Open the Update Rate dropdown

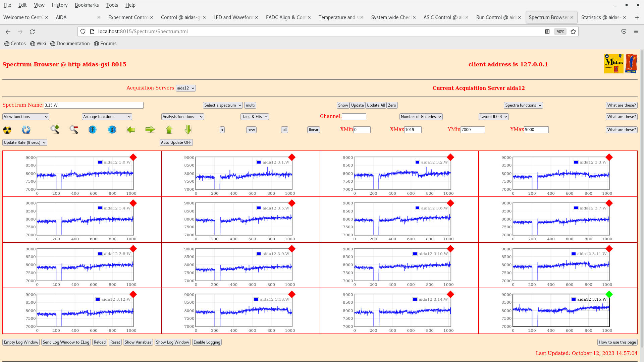(x=25, y=142)
